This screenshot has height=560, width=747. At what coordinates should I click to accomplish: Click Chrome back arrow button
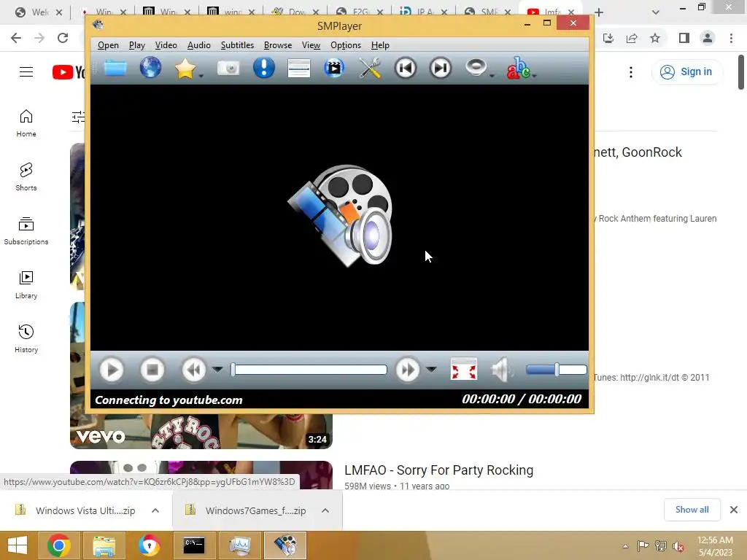pyautogui.click(x=16, y=38)
